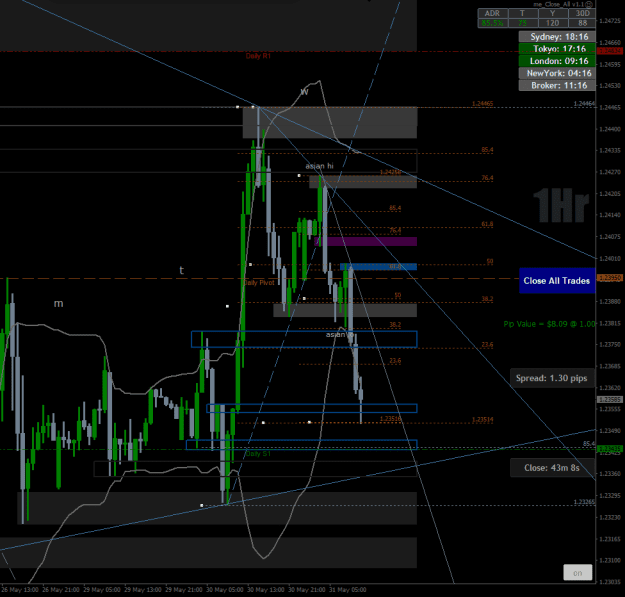Click the T header cell in ADR table
Screen dimensions: 625x597
tap(523, 14)
